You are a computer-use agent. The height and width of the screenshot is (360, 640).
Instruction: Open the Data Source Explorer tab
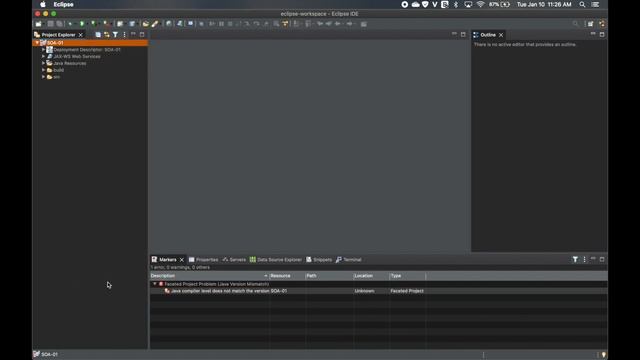[x=276, y=260]
